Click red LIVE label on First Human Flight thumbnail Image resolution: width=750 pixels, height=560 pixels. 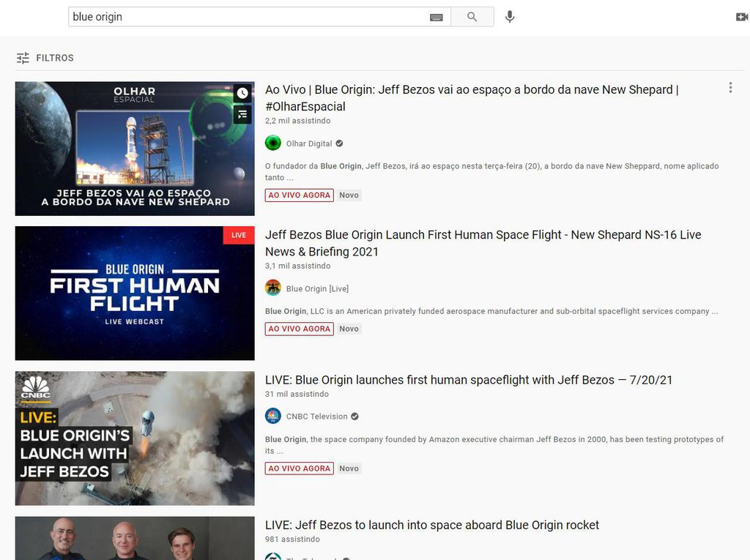pyautogui.click(x=239, y=235)
